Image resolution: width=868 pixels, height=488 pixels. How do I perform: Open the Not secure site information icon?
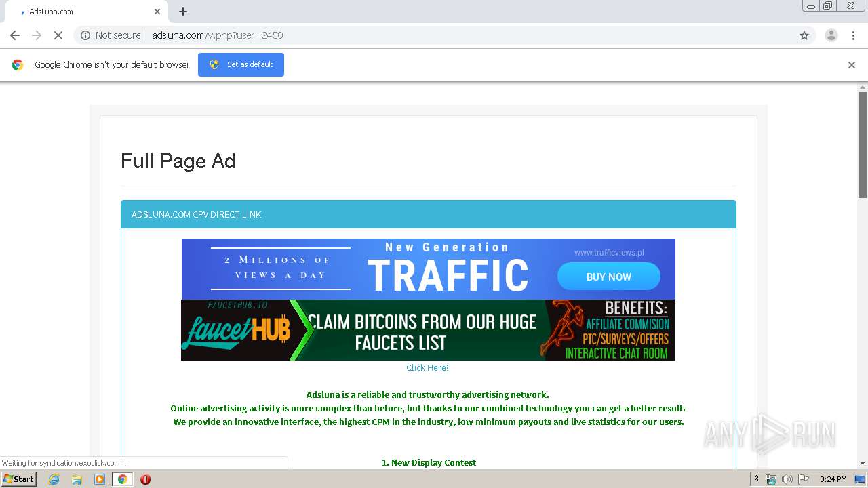click(85, 35)
